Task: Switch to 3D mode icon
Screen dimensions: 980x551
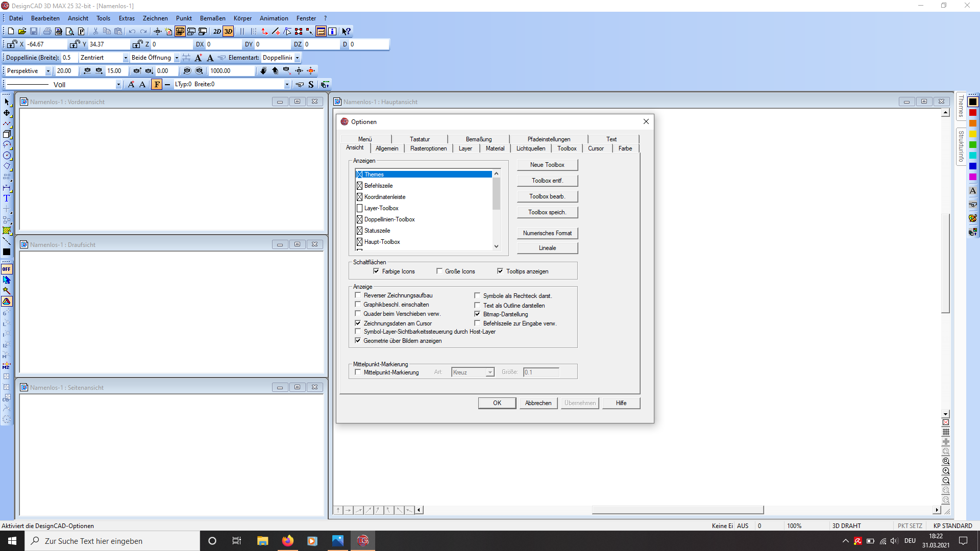Action: pos(228,31)
